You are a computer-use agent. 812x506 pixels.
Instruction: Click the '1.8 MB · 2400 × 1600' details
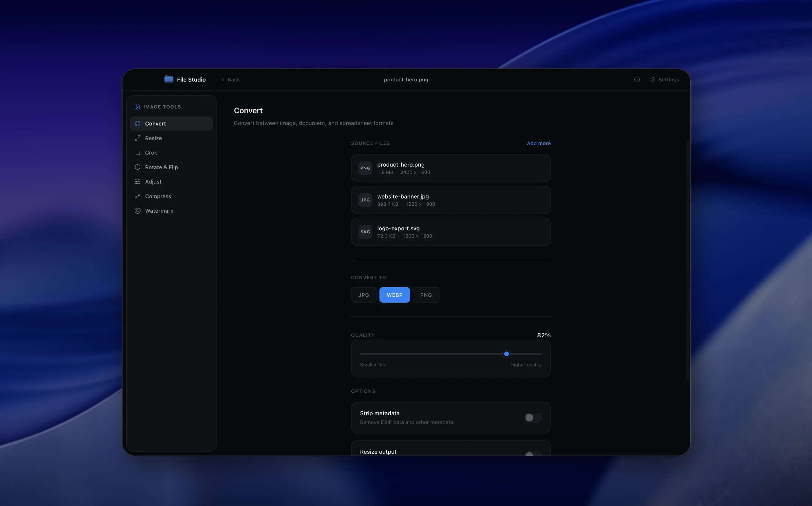pos(403,172)
